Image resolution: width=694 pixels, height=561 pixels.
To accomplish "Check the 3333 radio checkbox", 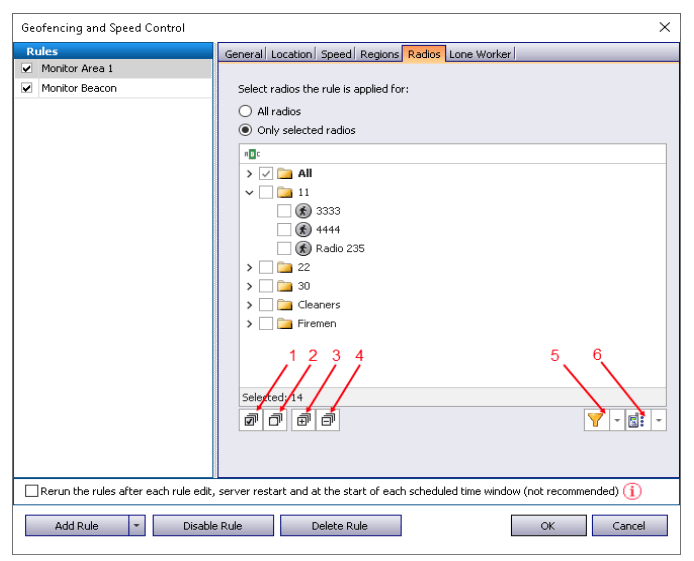I will 284,211.
